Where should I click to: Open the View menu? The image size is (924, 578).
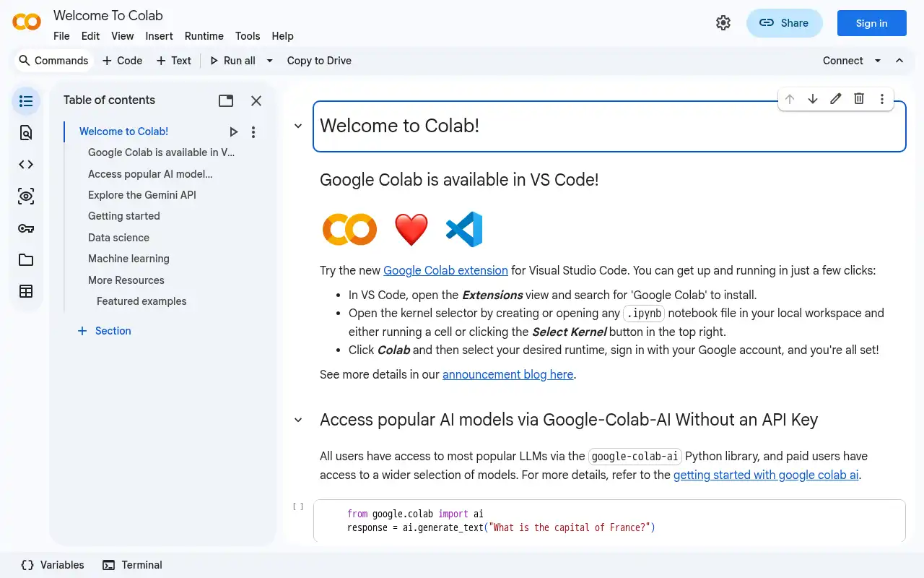(x=122, y=36)
